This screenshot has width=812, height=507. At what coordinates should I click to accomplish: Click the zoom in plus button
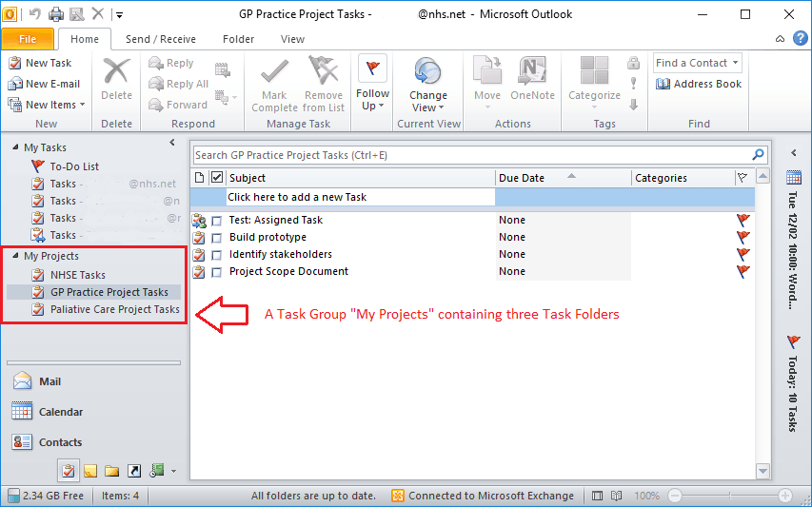[785, 496]
